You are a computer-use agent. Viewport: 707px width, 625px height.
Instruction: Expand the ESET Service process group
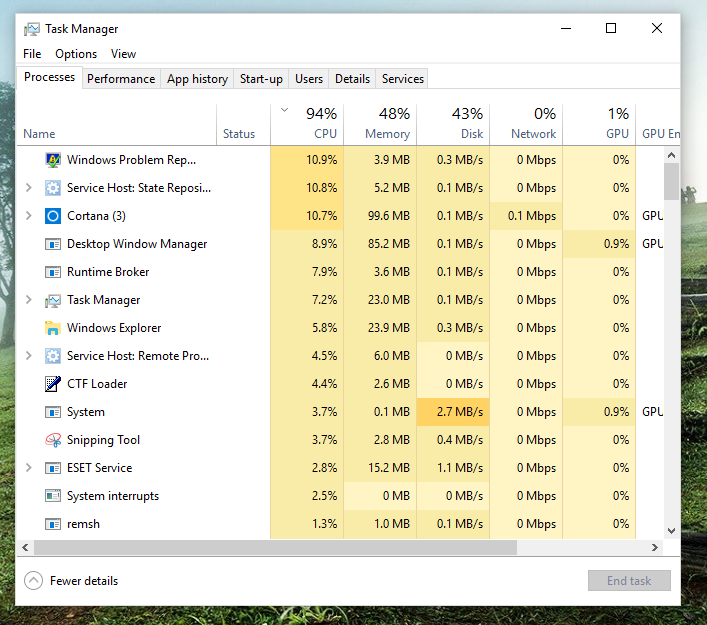pyautogui.click(x=29, y=468)
